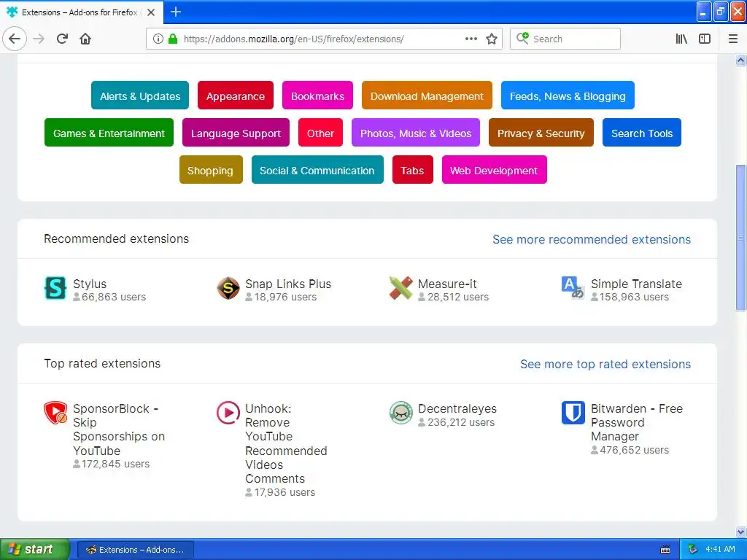The image size is (747, 560).
Task: Select the Language Support category
Action: pos(236,133)
